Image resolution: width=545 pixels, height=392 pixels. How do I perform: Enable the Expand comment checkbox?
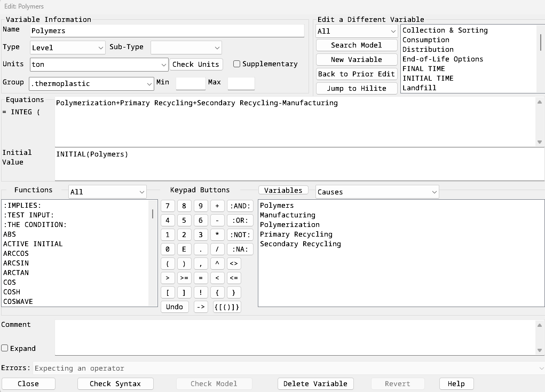click(4, 348)
